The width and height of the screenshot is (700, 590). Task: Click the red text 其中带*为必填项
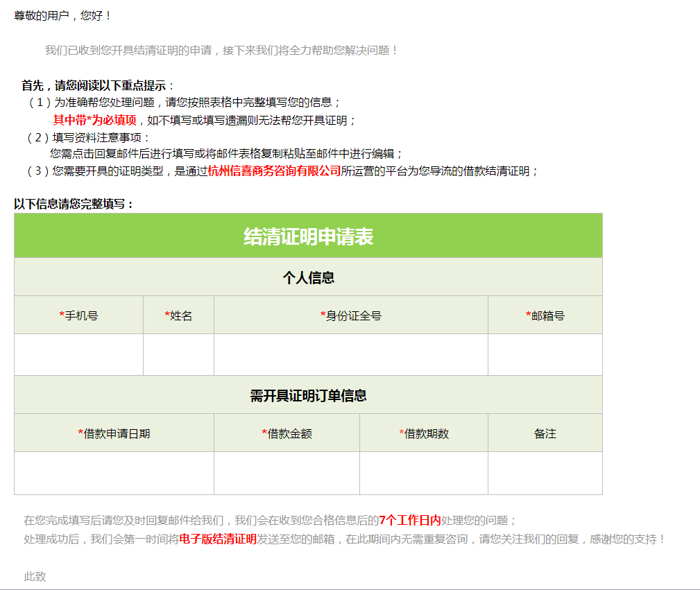(x=94, y=120)
